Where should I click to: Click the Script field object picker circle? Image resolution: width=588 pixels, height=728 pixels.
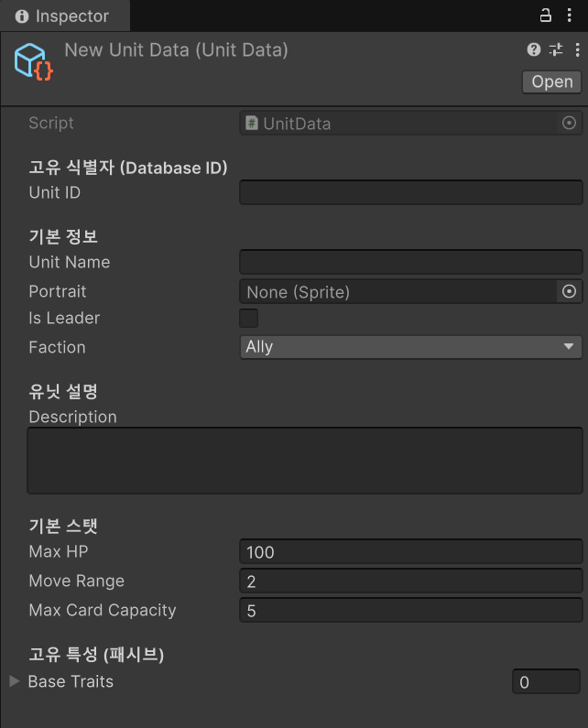[x=569, y=123]
